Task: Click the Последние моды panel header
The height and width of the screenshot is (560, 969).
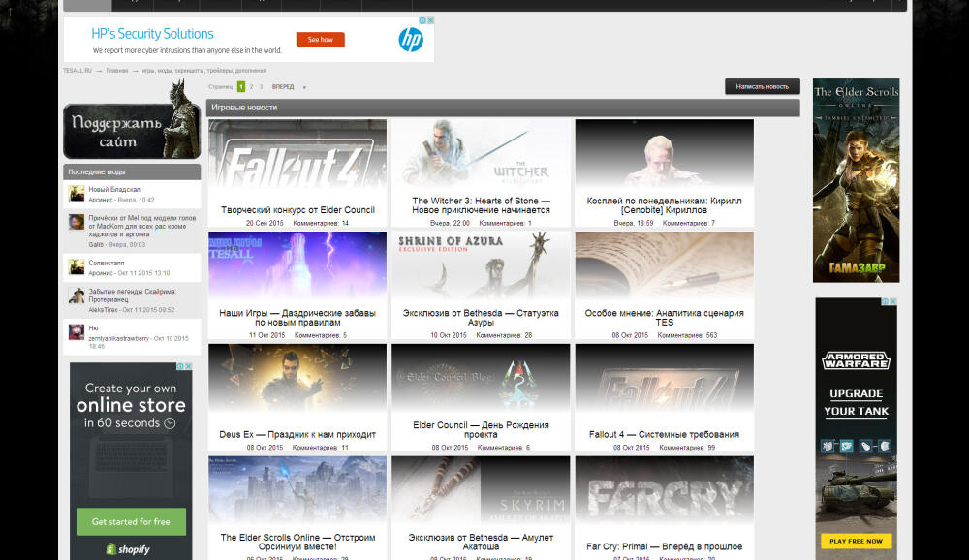Action: click(132, 171)
